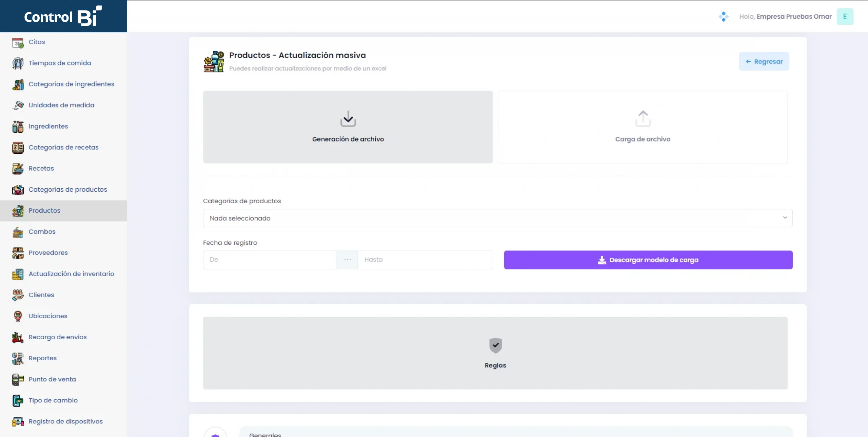This screenshot has width=868, height=437.
Task: Click the Regresar button
Action: coord(764,61)
